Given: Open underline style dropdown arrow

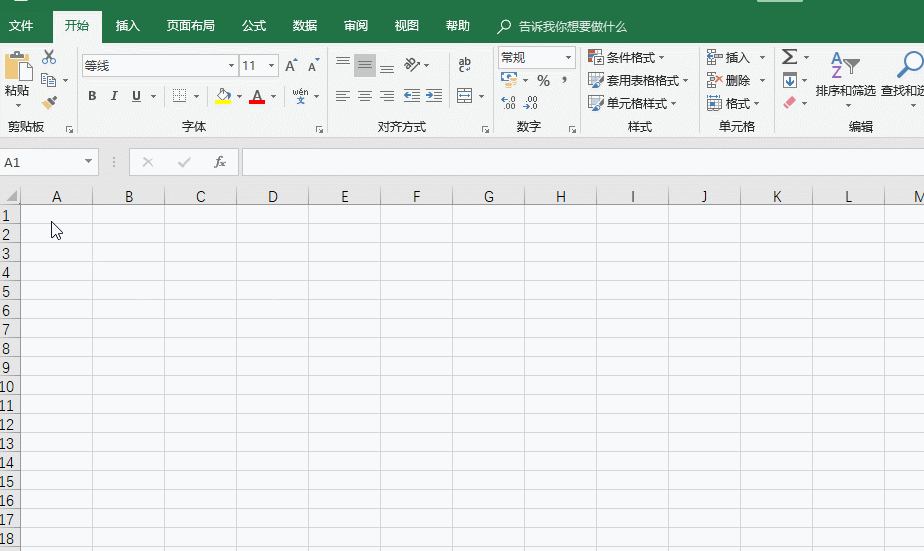Looking at the screenshot, I should click(153, 96).
